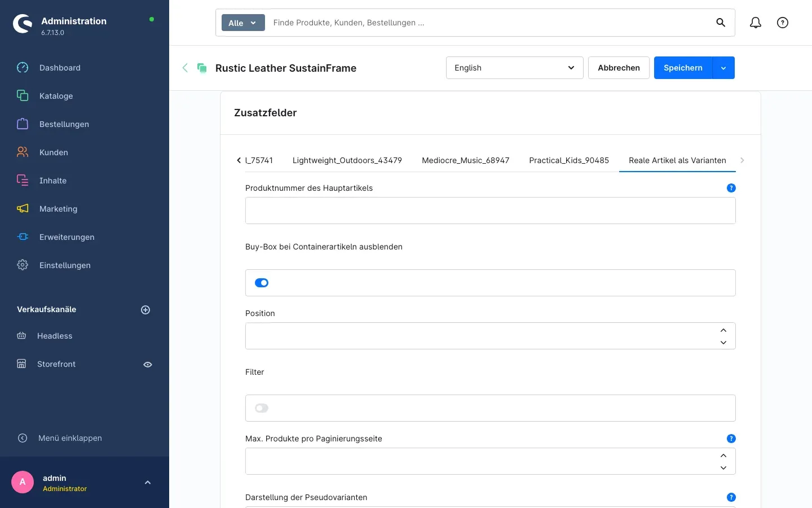Open the Inhalte content icon
This screenshot has width=812, height=508.
[x=23, y=181]
